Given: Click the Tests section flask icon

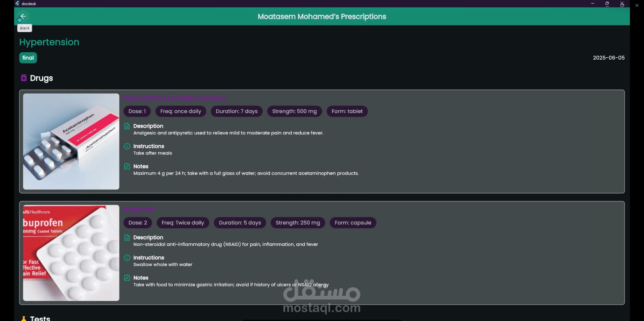Looking at the screenshot, I should pos(23,318).
